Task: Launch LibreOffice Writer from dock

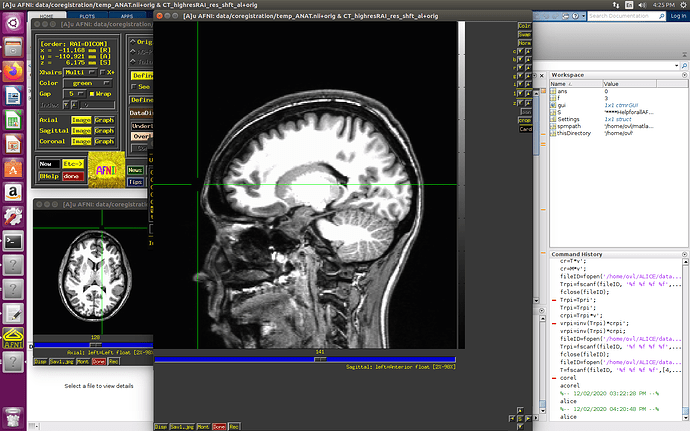Action: click(13, 95)
